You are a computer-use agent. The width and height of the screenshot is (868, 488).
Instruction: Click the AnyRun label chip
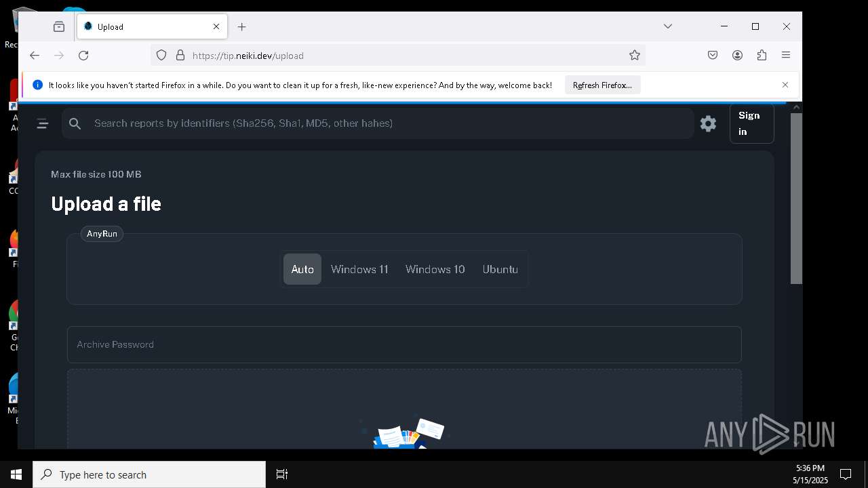pyautogui.click(x=102, y=234)
